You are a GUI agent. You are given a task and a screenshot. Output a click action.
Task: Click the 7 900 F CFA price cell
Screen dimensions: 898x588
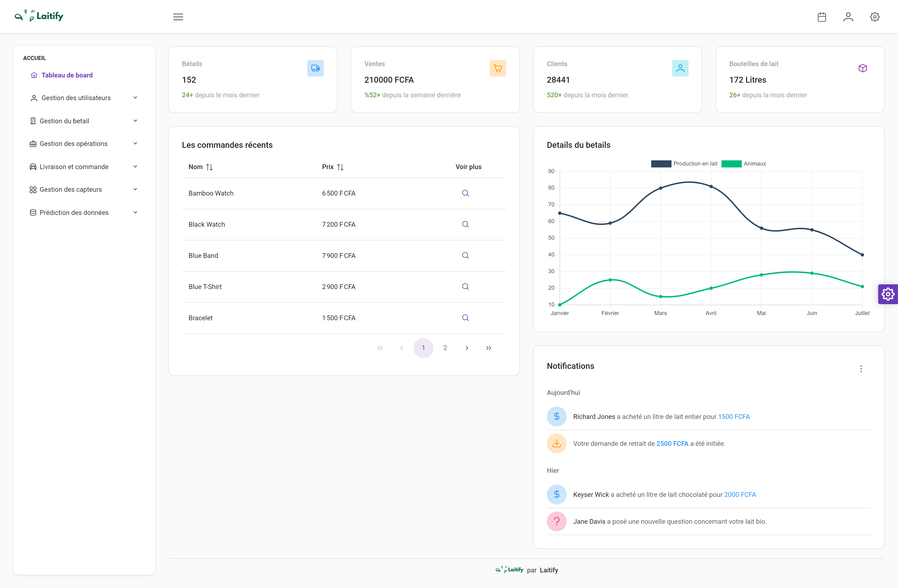click(338, 256)
